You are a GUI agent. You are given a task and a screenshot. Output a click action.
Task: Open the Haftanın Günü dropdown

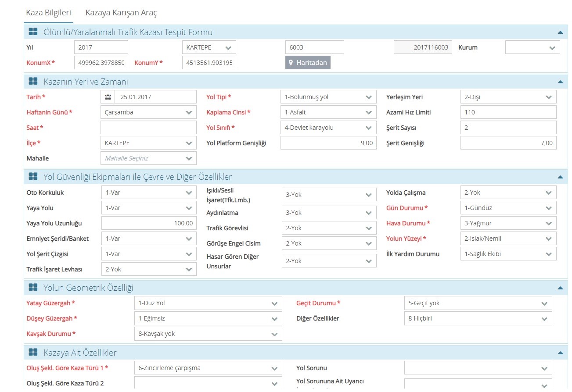click(x=148, y=112)
